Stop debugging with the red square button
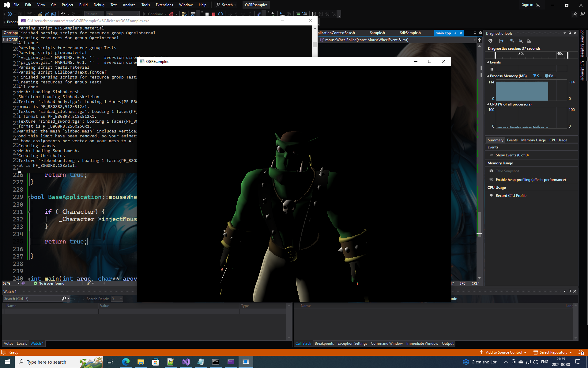The image size is (588, 368). coord(214,14)
